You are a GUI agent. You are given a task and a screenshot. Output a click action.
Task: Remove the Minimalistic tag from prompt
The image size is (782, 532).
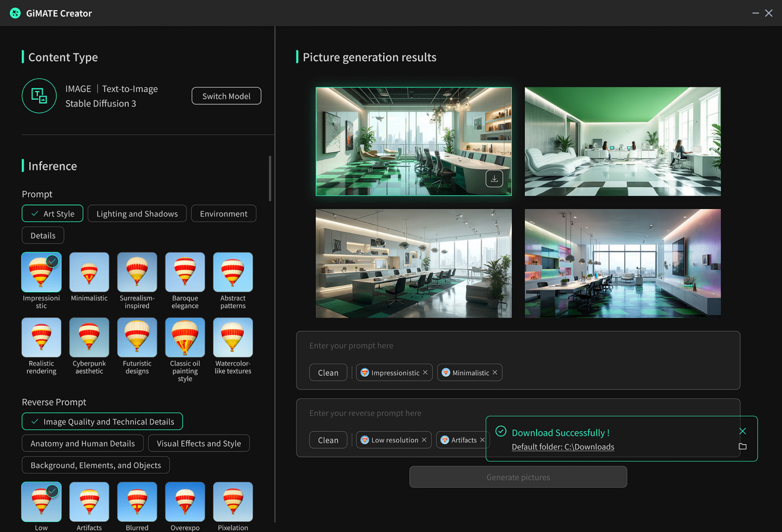click(495, 372)
